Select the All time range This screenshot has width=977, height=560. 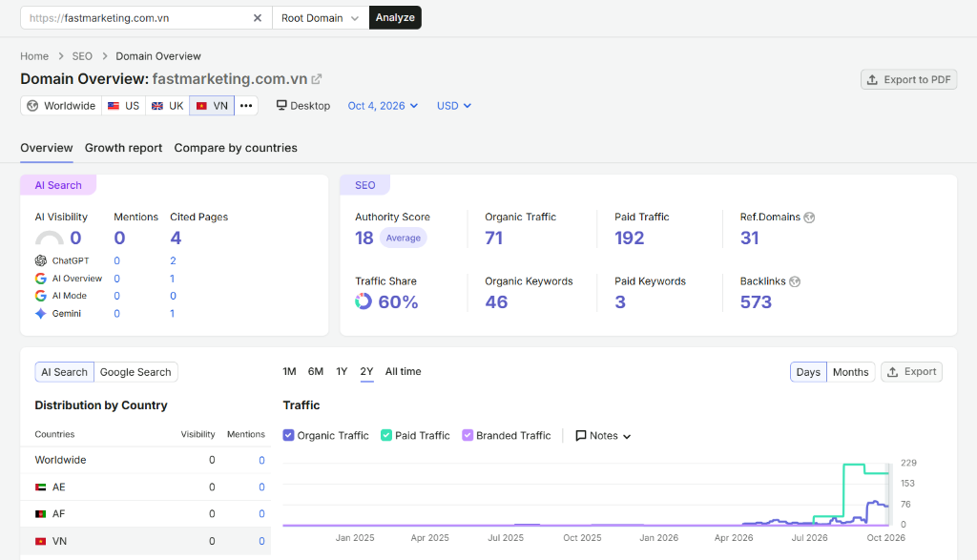404,371
